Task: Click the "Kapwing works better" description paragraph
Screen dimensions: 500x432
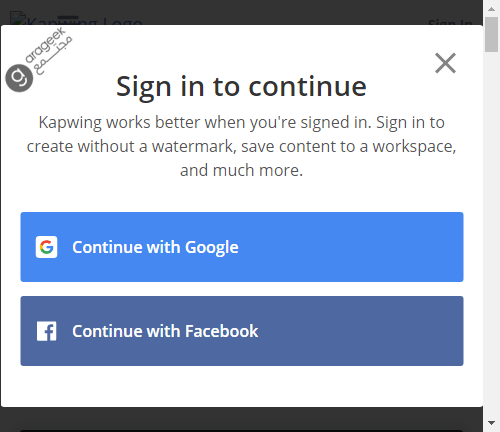Action: [x=241, y=146]
